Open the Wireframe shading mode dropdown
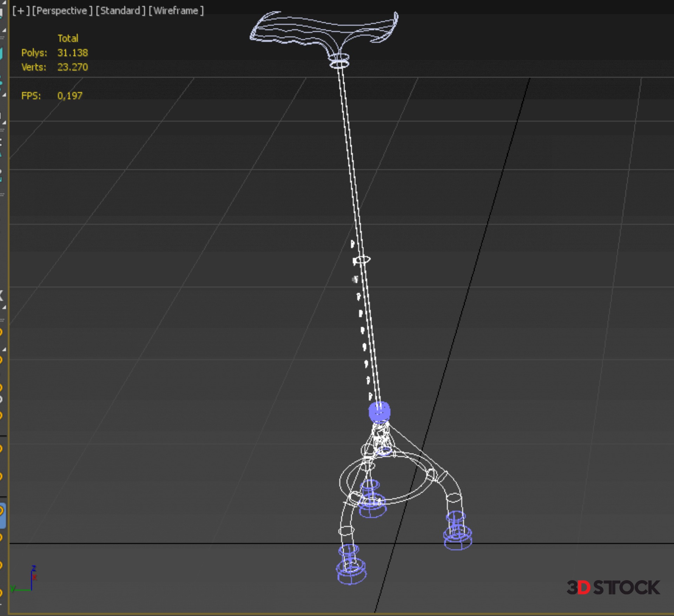The width and height of the screenshot is (674, 616). tap(176, 11)
